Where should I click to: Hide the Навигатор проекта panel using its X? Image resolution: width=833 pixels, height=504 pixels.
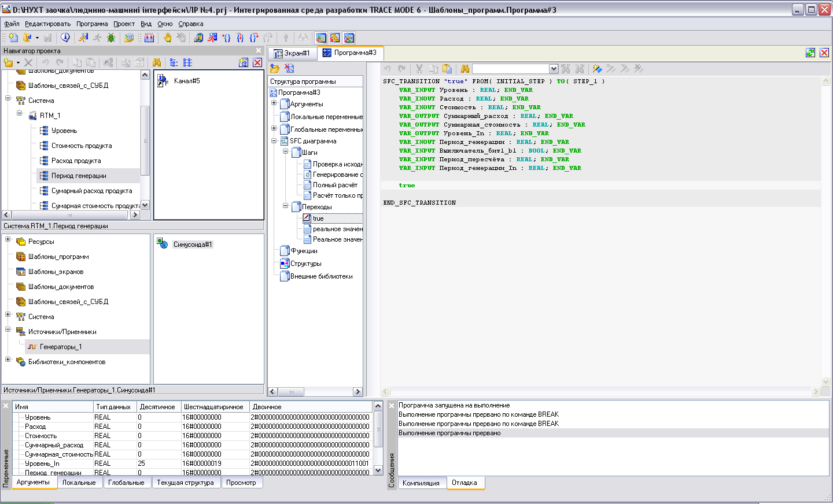click(259, 51)
